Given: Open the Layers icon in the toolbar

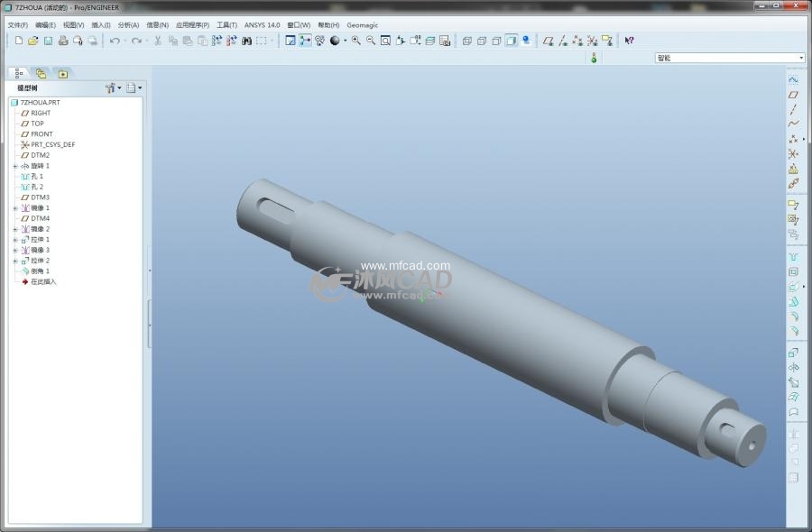Looking at the screenshot, I should pyautogui.click(x=429, y=41).
